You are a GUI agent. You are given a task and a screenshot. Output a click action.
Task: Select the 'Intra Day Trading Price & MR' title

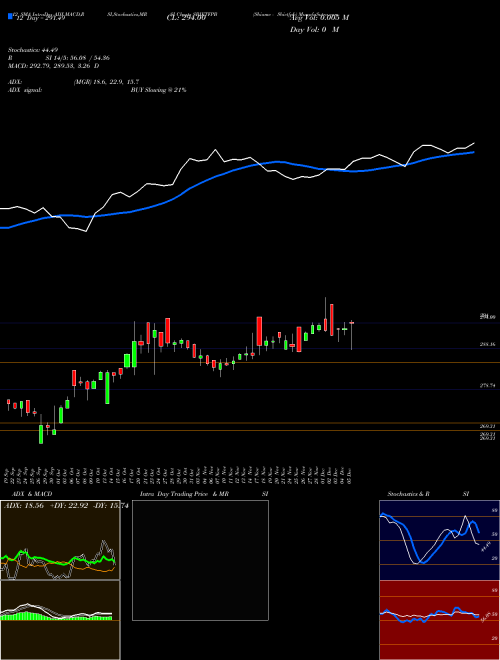pyautogui.click(x=184, y=494)
